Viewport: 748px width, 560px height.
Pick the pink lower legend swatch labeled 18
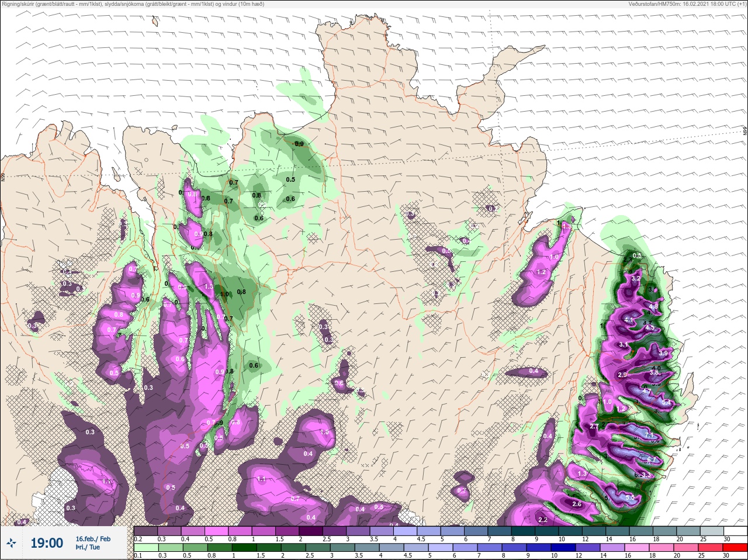click(x=663, y=547)
